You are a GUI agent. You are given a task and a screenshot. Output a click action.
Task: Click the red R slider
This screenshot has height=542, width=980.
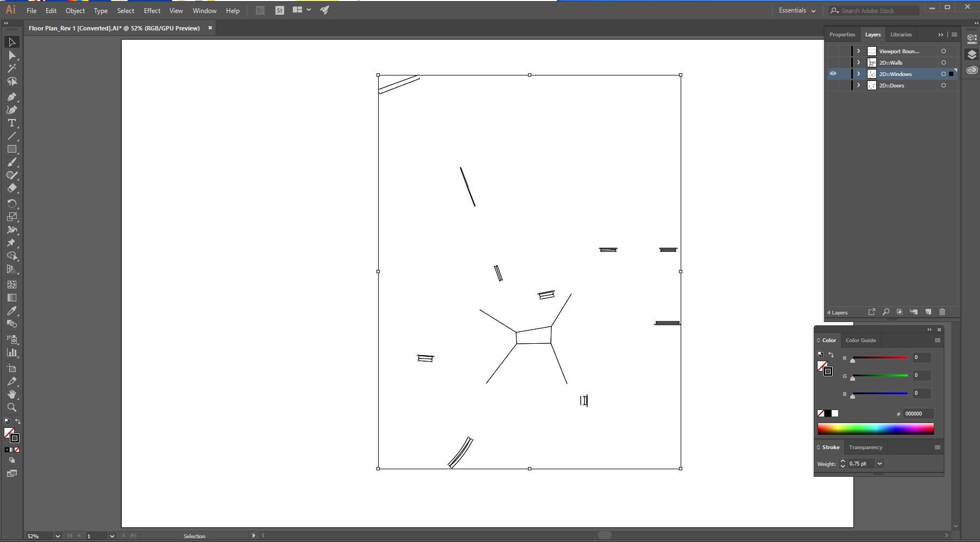tap(880, 357)
